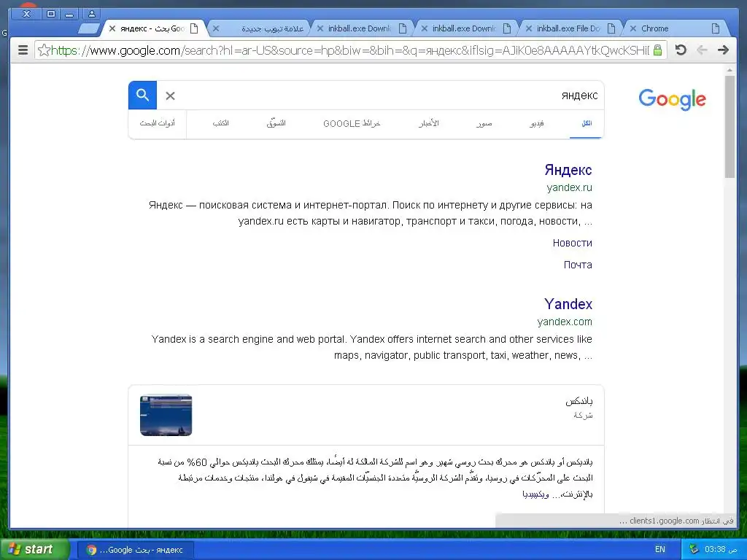Click the blue magnifier search button

(x=142, y=96)
